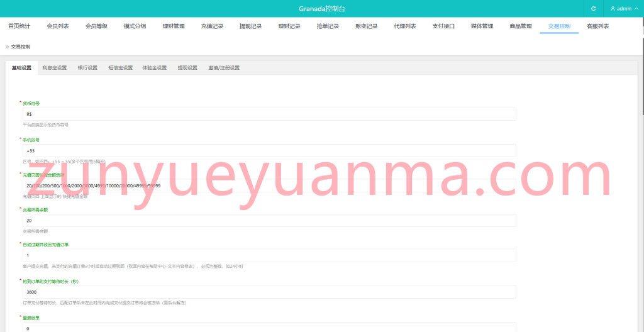This screenshot has width=644, height=332.
Task: Switch to the 利息宝设置 tab
Action: point(55,68)
